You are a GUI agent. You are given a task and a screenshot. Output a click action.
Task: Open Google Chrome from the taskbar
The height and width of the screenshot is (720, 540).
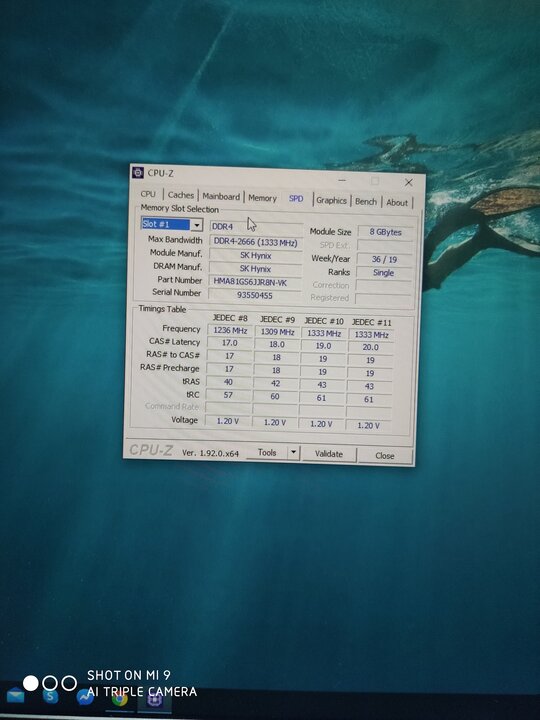[x=119, y=698]
